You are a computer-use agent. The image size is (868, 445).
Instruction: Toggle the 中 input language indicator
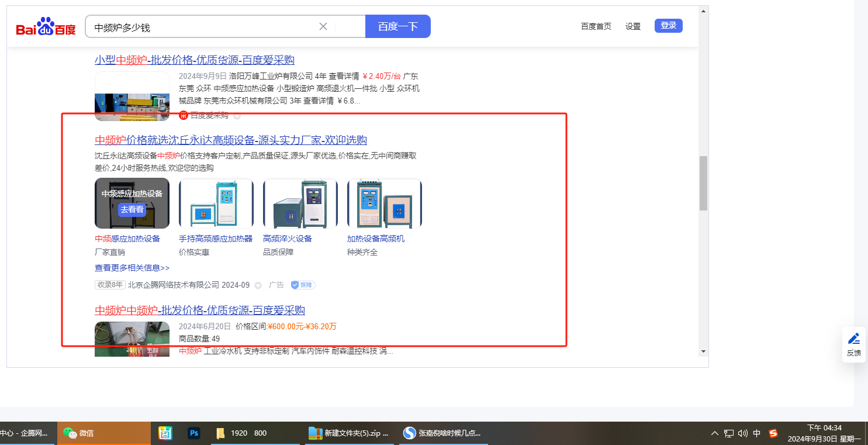[x=757, y=433]
